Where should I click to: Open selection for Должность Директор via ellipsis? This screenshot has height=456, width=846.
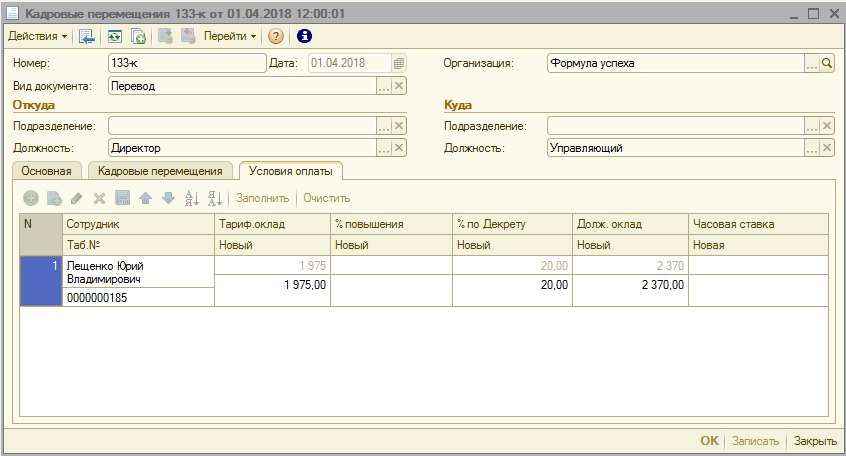pyautogui.click(x=383, y=148)
